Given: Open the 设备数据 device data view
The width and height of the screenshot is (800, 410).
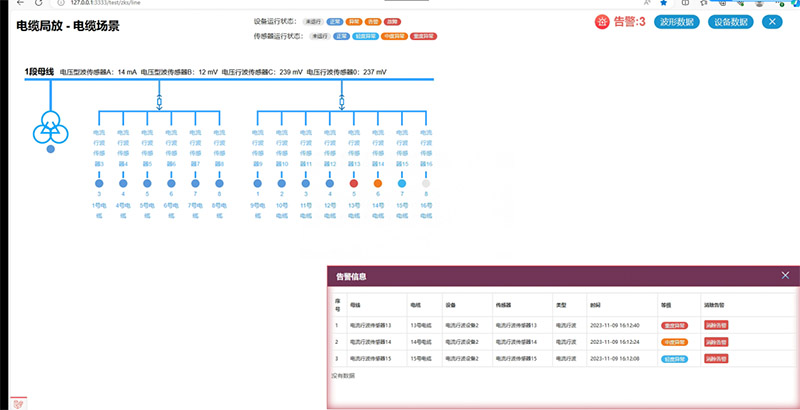Looking at the screenshot, I should [731, 22].
